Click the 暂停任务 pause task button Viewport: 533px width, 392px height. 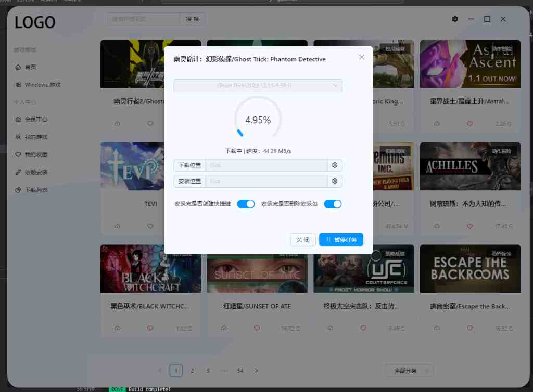341,240
